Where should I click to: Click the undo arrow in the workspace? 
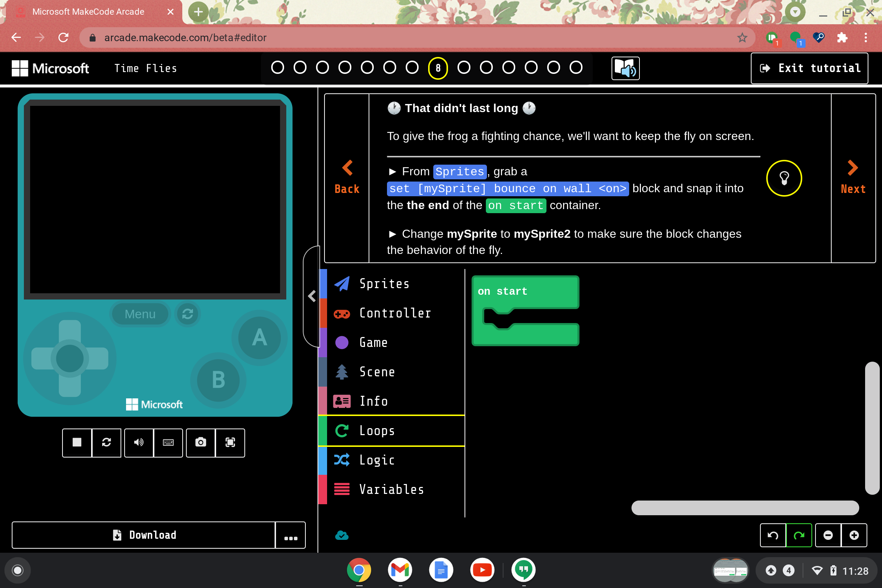tap(773, 535)
